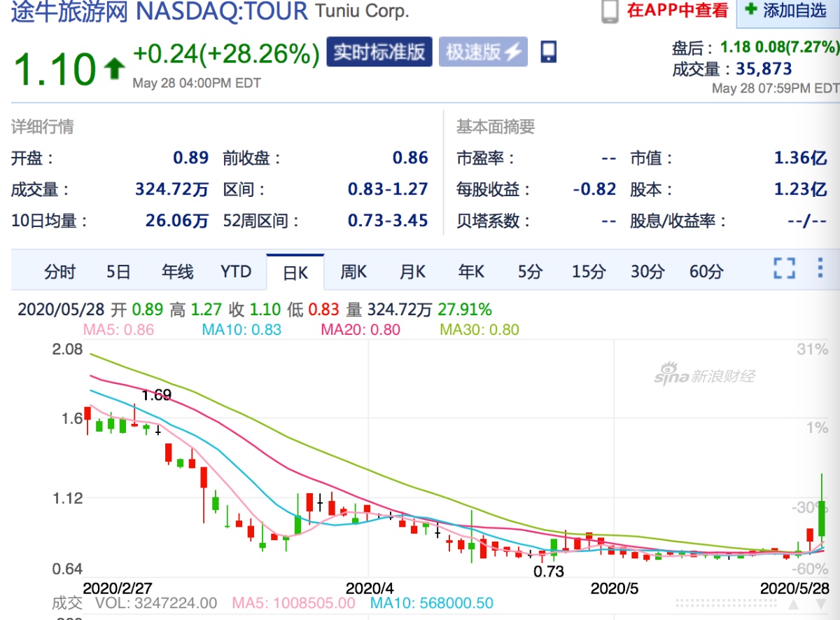This screenshot has height=620, width=840.
Task: Click the 区间 value 0.83-1.27
Action: tap(388, 189)
